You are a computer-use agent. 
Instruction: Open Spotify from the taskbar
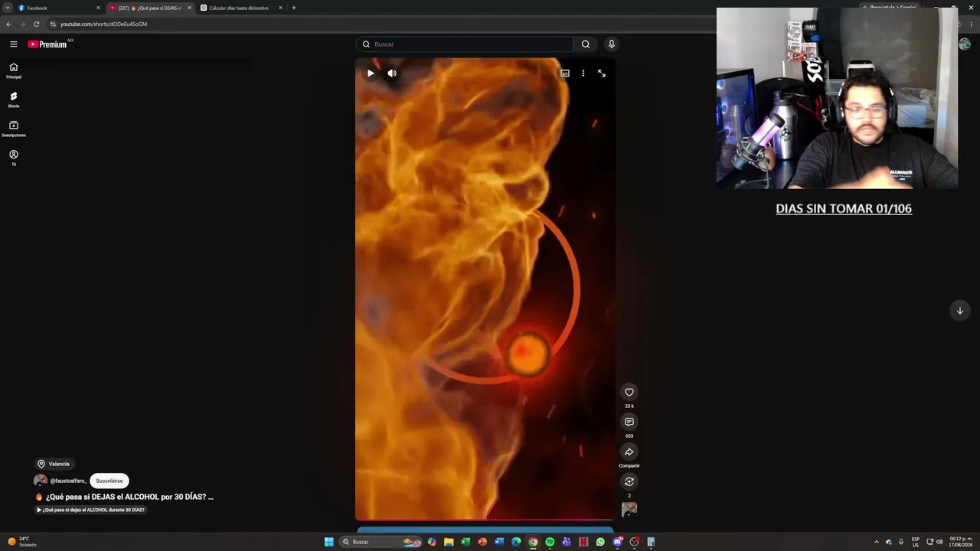(x=550, y=542)
